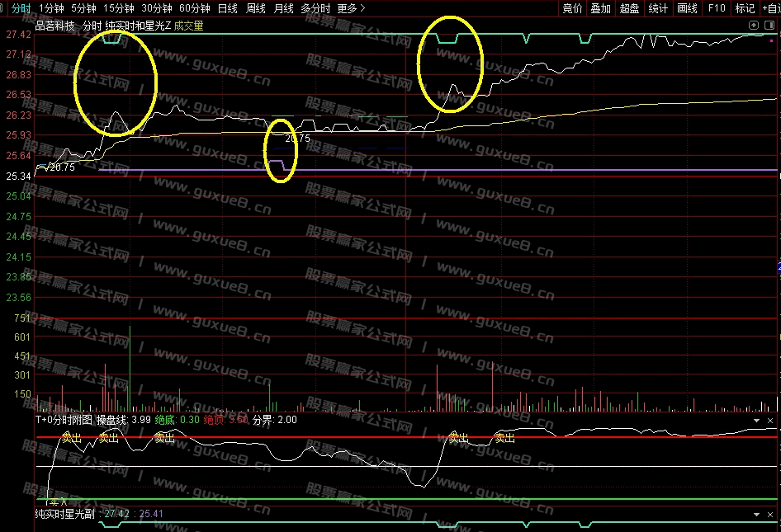Screen dimensions: 781x532
Task: Click the 品茗科技 stock name
Action: pos(55,26)
